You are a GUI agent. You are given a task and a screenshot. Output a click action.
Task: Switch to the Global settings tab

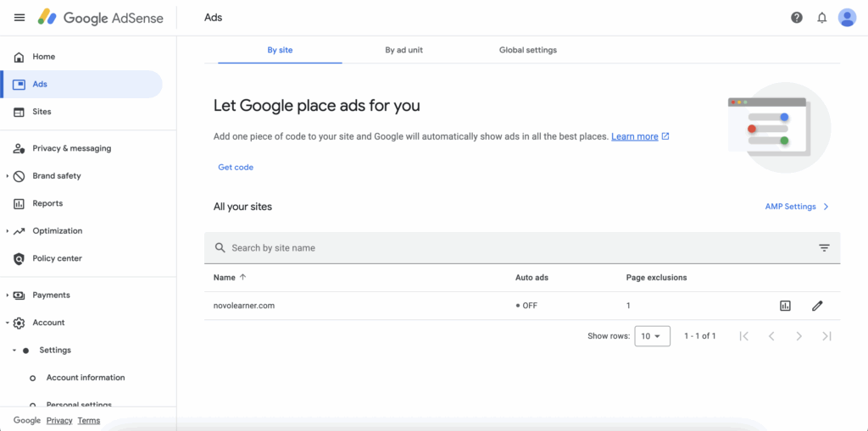click(x=528, y=50)
